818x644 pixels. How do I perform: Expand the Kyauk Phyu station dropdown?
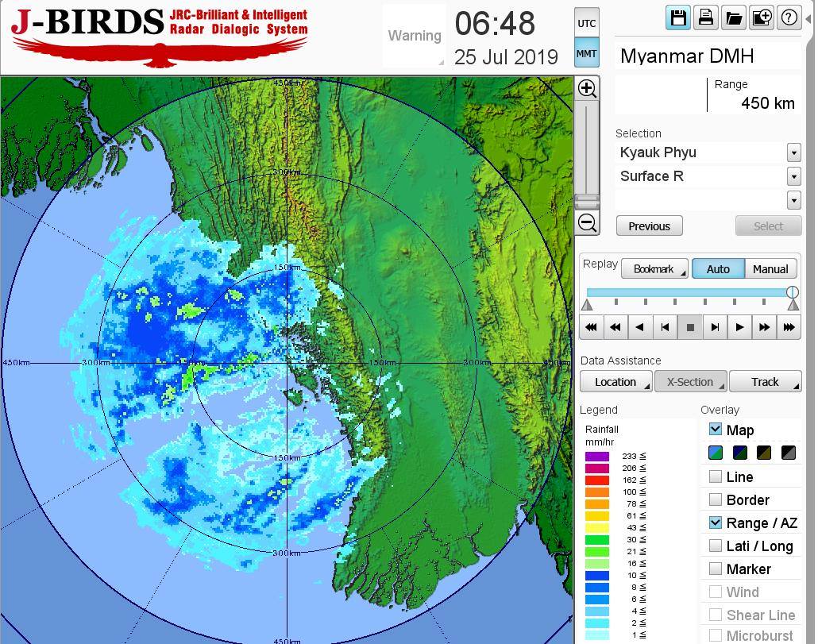point(793,152)
